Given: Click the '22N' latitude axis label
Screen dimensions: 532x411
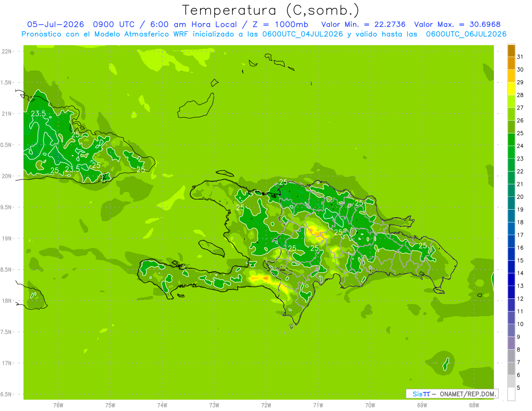Looking at the screenshot, I should pyautogui.click(x=8, y=51).
